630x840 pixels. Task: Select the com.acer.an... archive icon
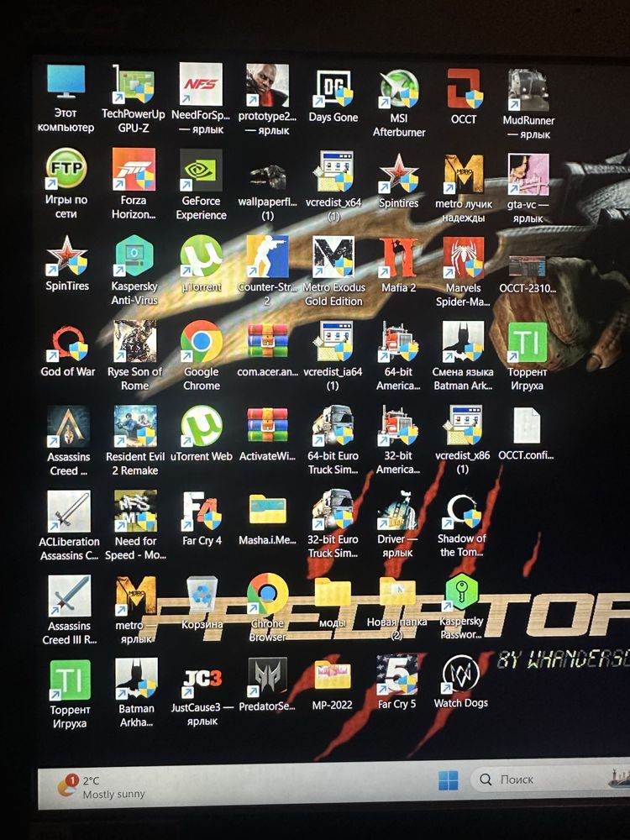pyautogui.click(x=268, y=343)
